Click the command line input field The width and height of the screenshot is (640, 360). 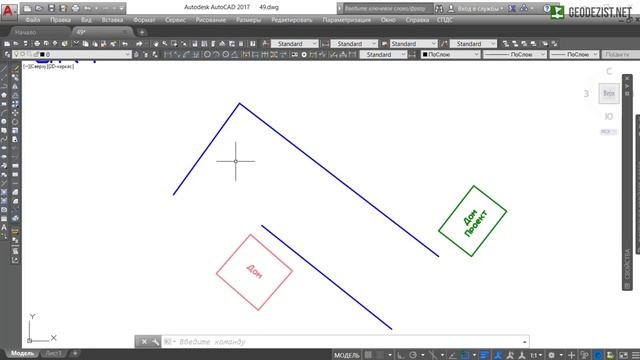341,342
